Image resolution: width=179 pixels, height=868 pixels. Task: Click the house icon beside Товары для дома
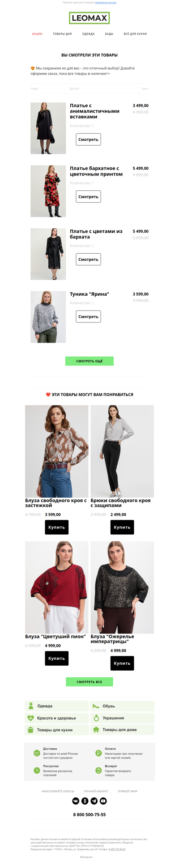pyautogui.click(x=96, y=730)
